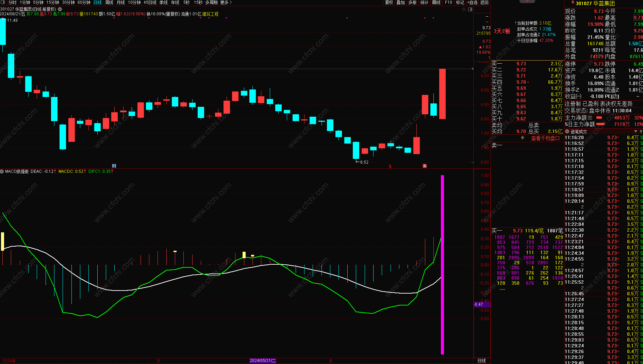The width and height of the screenshot is (643, 364).
Task: Open the 复权 adjustment menu
Action: [x=389, y=2]
